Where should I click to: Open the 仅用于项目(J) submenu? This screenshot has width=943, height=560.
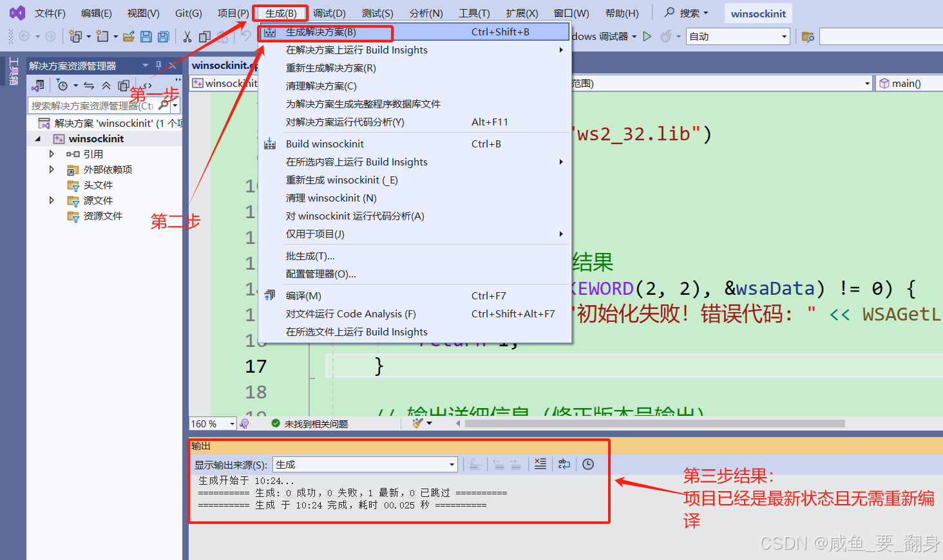click(x=414, y=234)
